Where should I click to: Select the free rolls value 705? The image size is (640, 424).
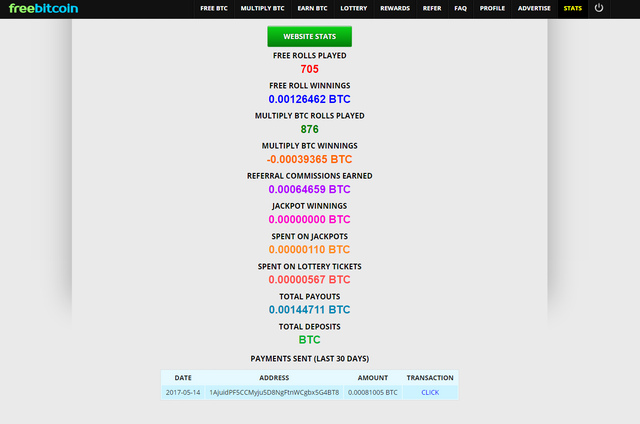click(x=309, y=69)
